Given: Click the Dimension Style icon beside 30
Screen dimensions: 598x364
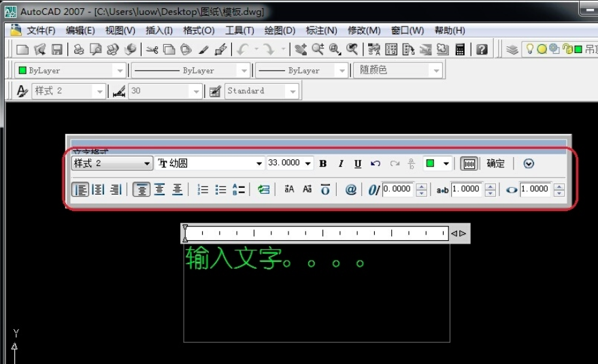Looking at the screenshot, I should tap(119, 90).
